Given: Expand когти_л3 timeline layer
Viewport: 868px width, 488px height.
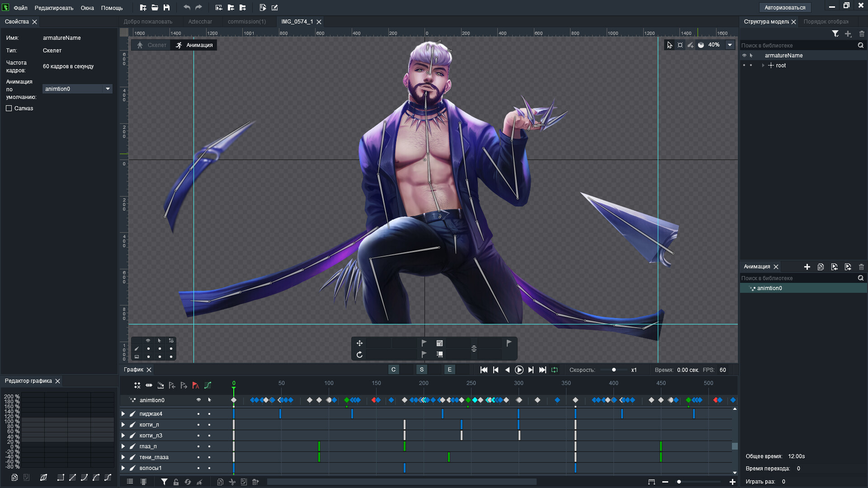Looking at the screenshot, I should [x=123, y=436].
